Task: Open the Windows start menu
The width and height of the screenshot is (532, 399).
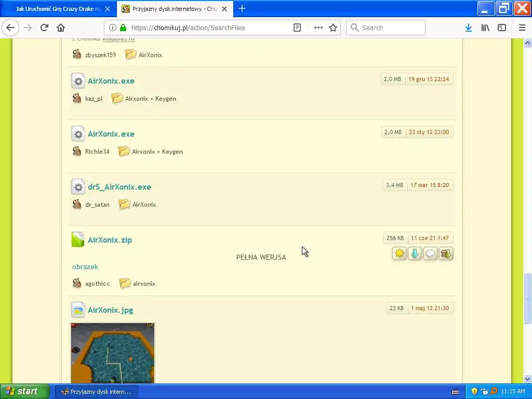Action: click(x=24, y=392)
